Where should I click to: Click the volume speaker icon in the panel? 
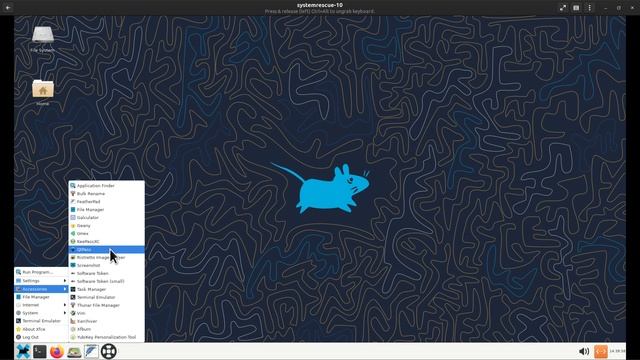(x=584, y=351)
